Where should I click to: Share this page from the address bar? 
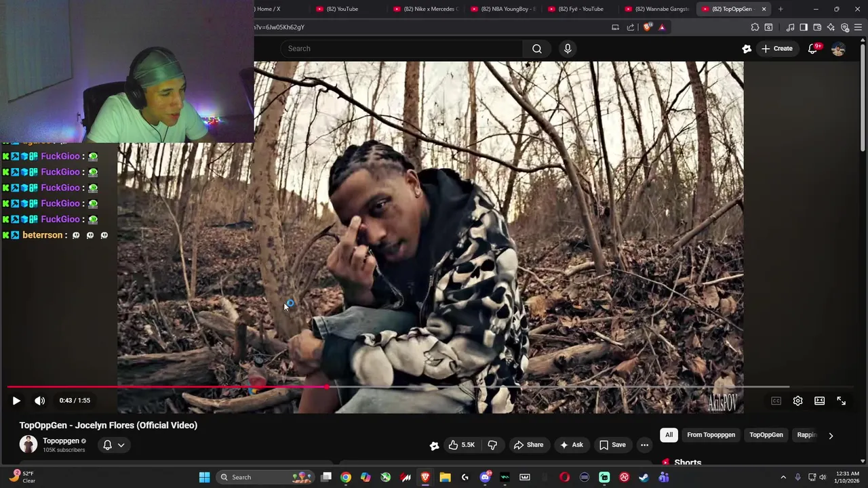(631, 27)
